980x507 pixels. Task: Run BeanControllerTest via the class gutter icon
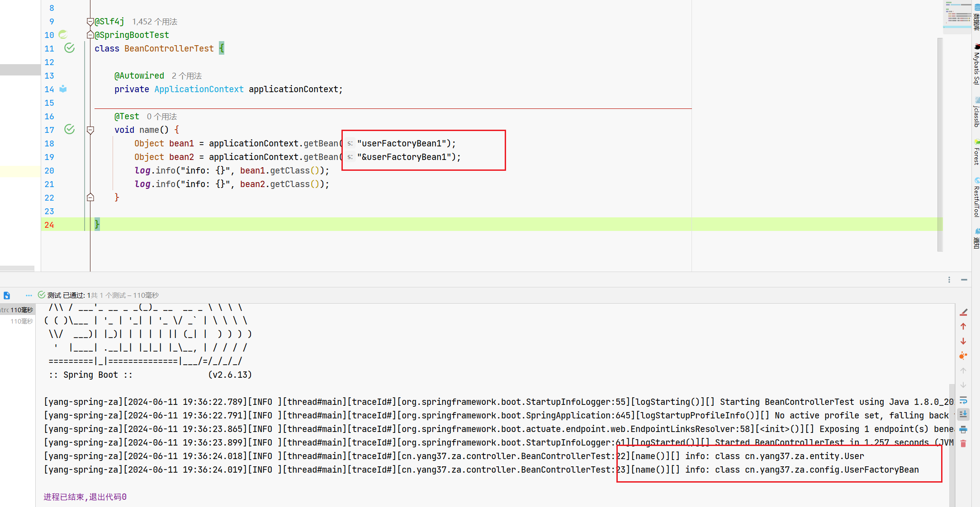pos(69,48)
